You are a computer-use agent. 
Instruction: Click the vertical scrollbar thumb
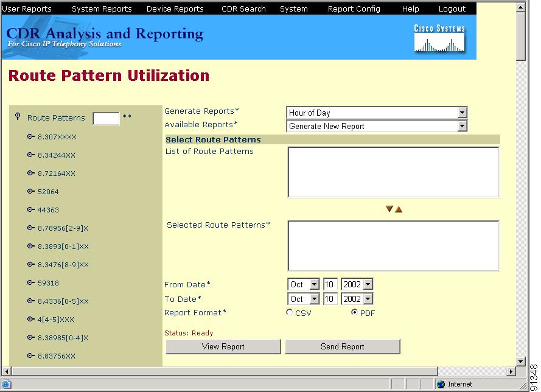coord(521,36)
